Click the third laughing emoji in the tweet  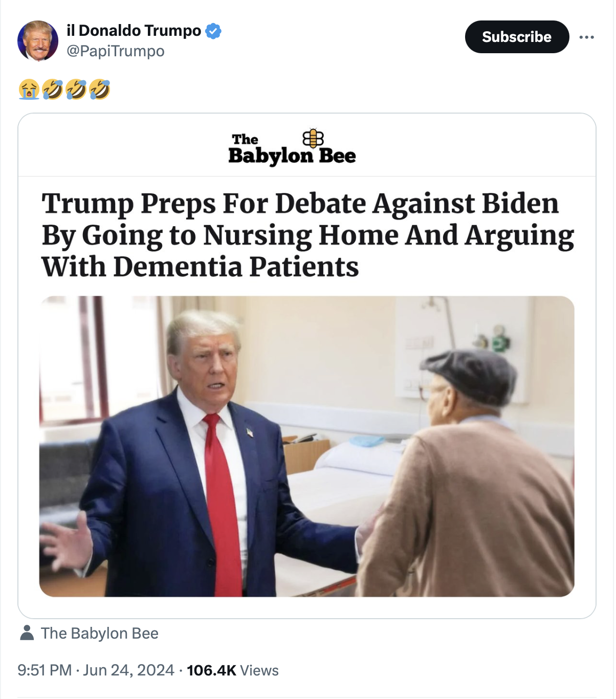(x=100, y=89)
